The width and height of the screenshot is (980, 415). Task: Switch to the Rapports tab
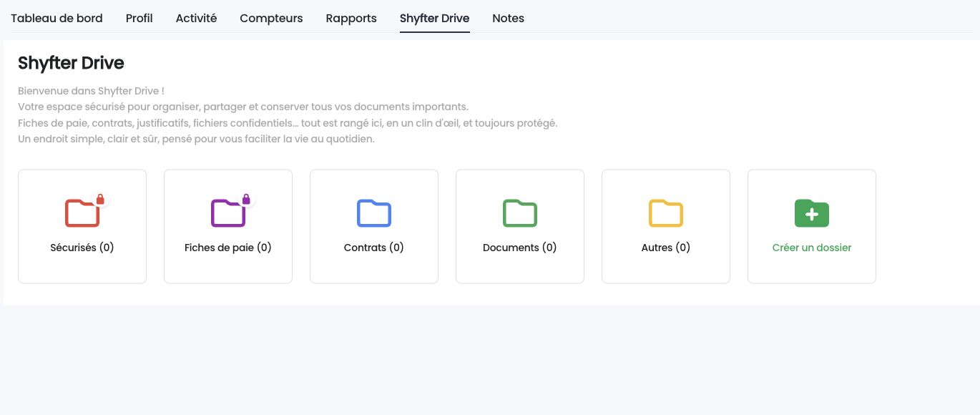(x=351, y=19)
